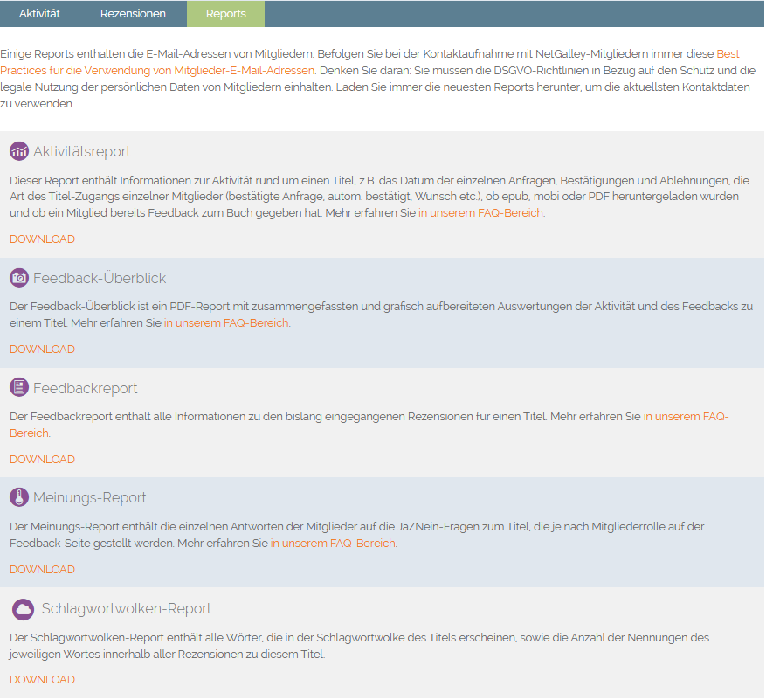
Task: Click the Meinungs-Report thermometer icon
Action: point(19,497)
